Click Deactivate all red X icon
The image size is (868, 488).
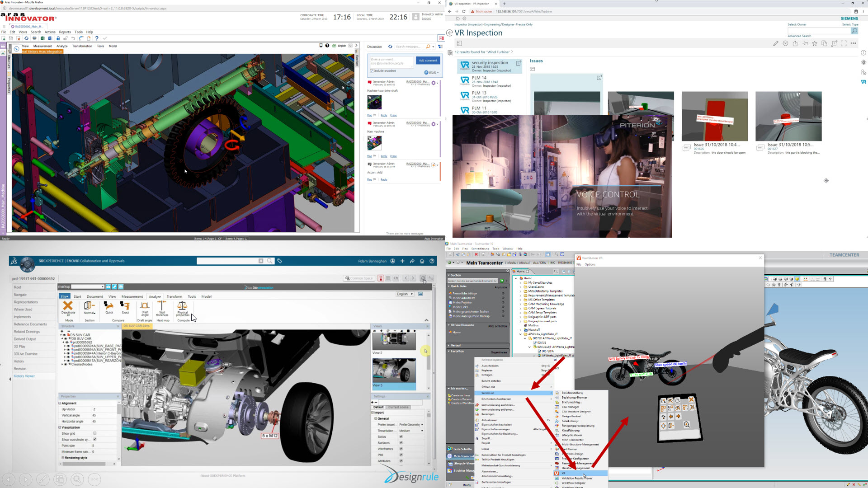[x=68, y=306]
